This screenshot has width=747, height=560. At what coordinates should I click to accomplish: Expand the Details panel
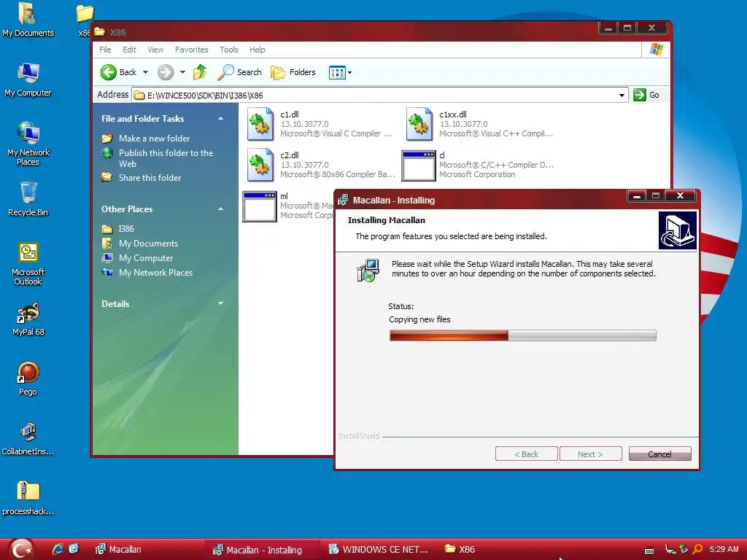(x=220, y=303)
